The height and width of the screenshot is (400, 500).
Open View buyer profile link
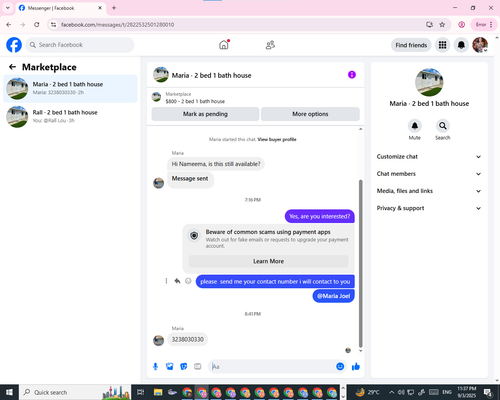(277, 139)
